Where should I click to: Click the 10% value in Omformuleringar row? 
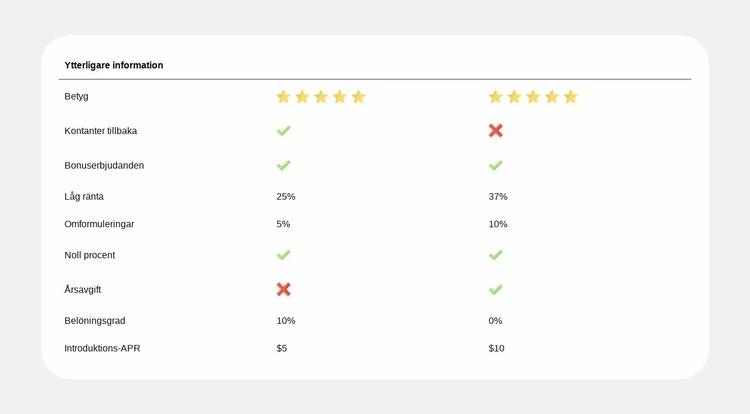498,224
